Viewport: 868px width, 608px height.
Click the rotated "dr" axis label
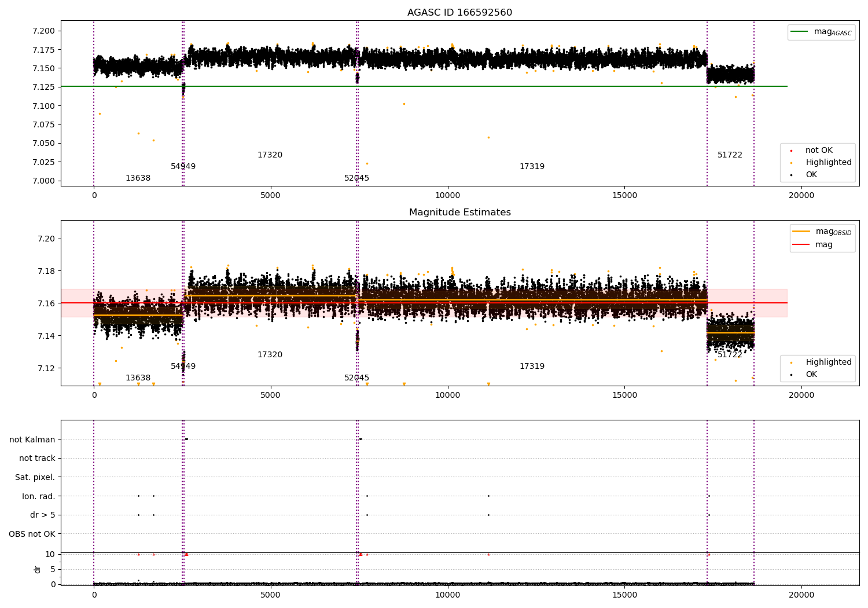coord(38,569)
